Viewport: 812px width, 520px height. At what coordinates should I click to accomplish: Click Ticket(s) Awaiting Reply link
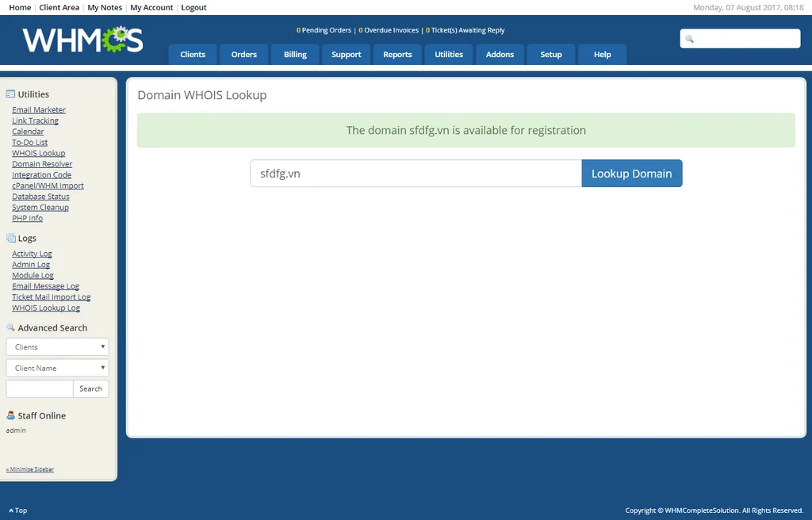click(x=465, y=30)
